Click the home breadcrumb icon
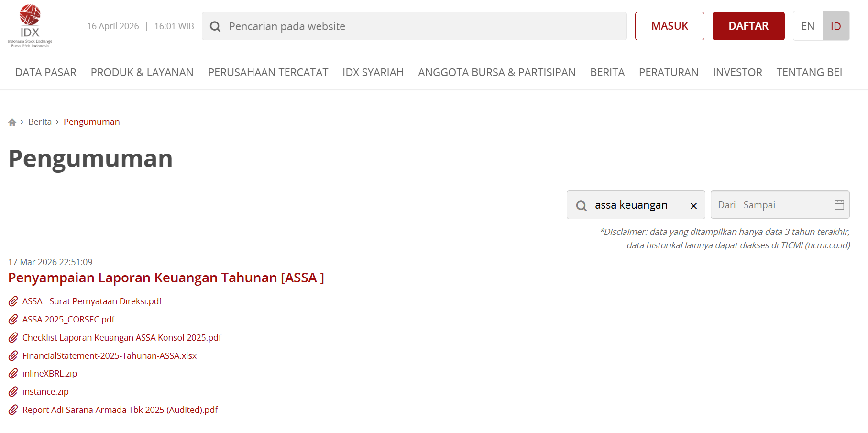868x433 pixels. tap(12, 122)
